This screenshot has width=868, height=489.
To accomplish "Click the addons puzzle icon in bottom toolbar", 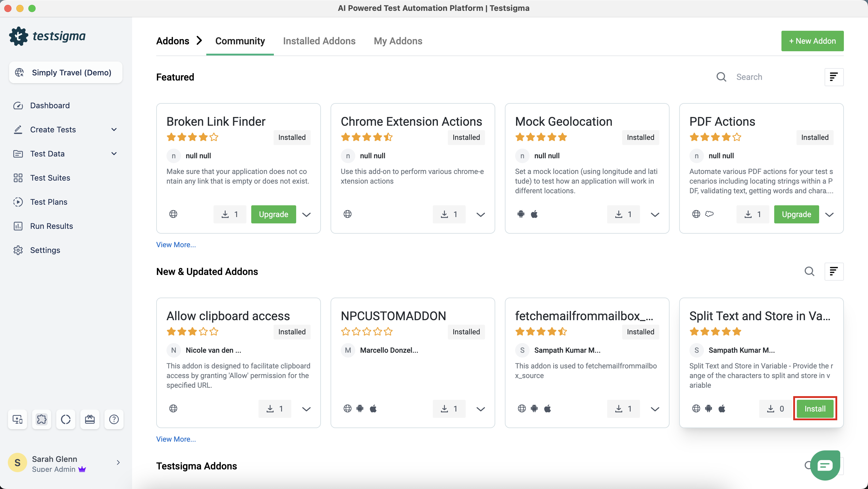I will coord(41,419).
